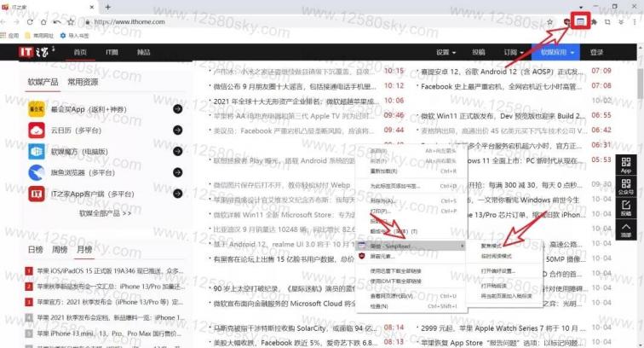Expand the 软媒应用 blue dropdown
Viewport: 644px width, 348px height.
click(555, 52)
